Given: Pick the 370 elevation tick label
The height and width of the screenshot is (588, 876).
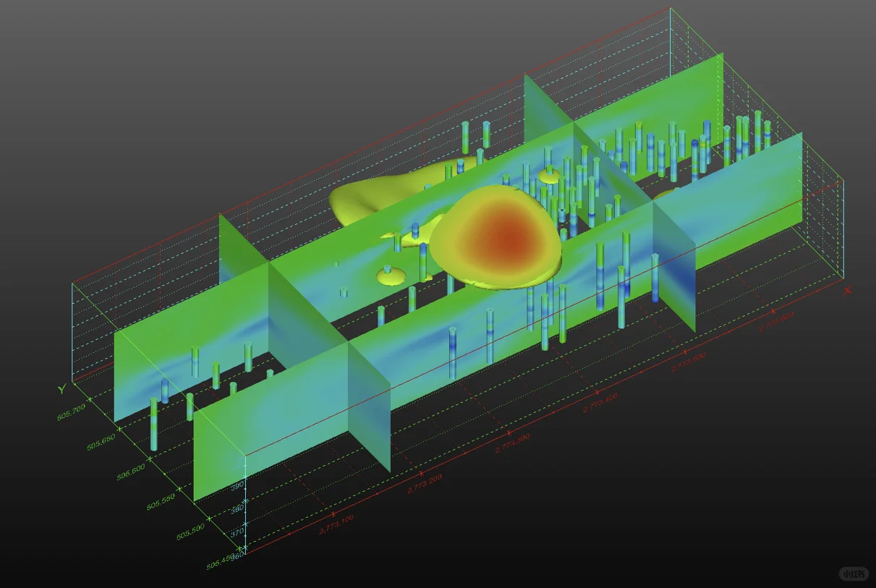Looking at the screenshot, I should pyautogui.click(x=237, y=533).
